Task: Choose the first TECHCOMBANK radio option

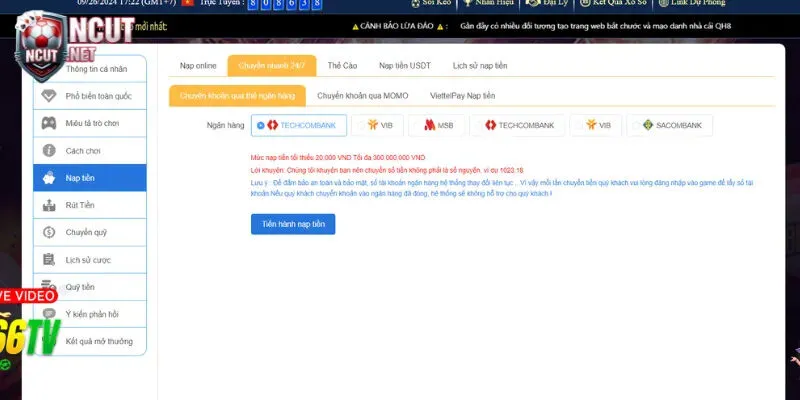Action: pos(261,125)
